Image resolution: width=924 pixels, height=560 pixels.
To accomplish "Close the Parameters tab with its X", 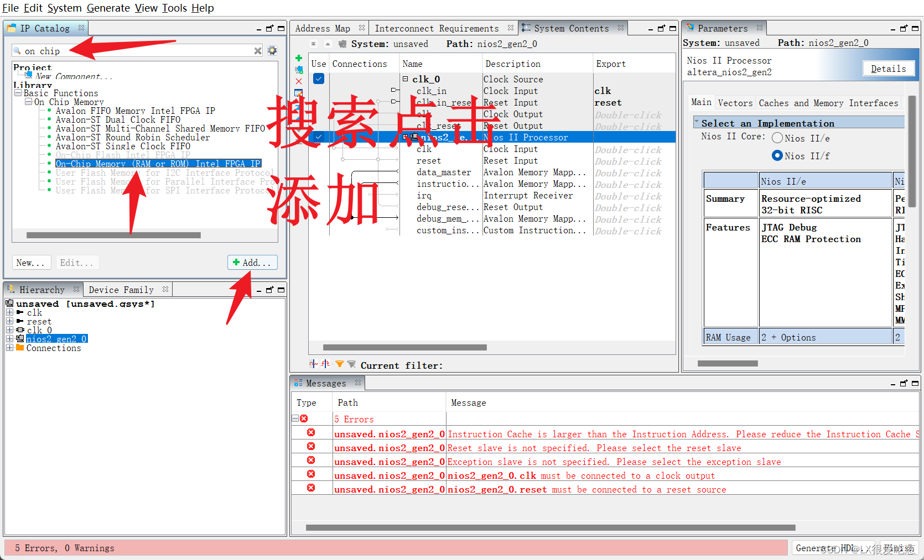I will coord(760,28).
